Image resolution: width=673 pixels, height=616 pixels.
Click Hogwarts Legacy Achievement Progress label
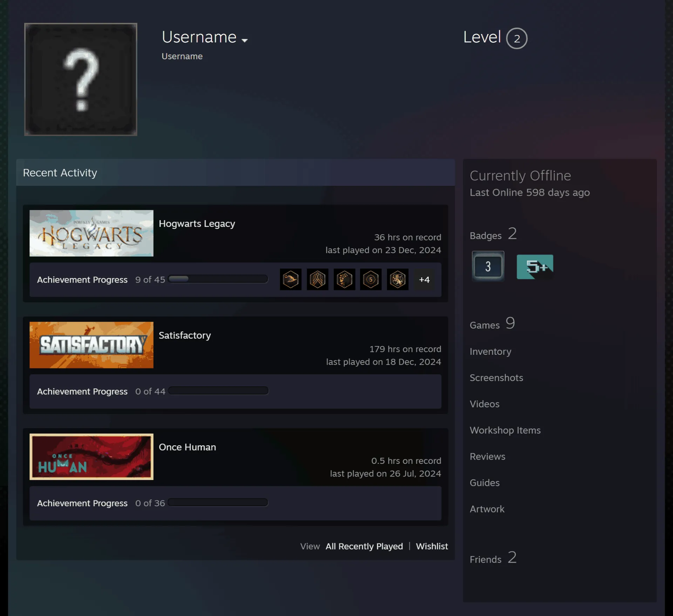[x=82, y=280]
